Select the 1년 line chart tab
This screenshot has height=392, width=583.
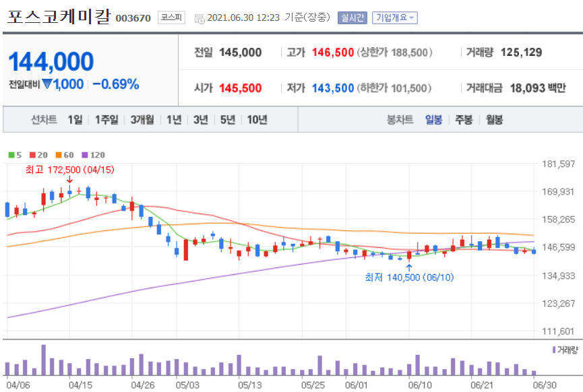point(174,120)
